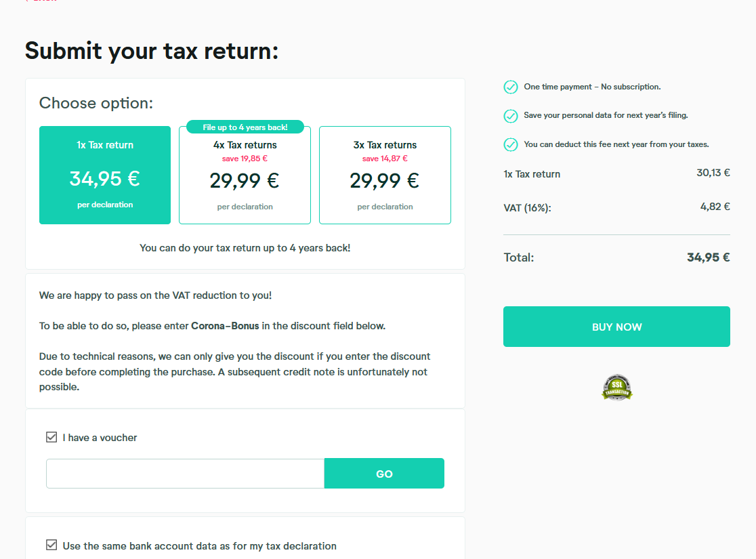Click checkmark icon beside deduct this fee
This screenshot has height=559, width=756.
(511, 144)
